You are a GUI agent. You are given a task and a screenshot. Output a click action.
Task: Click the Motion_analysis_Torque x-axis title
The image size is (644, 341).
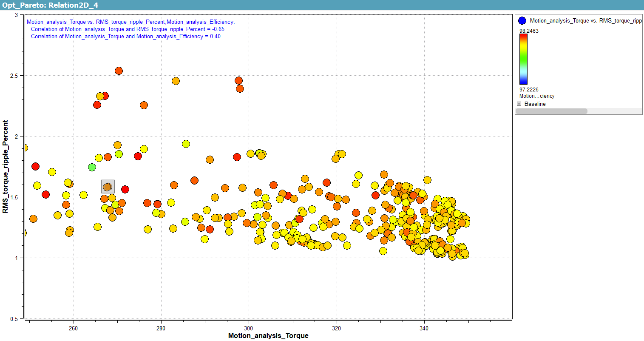point(268,335)
